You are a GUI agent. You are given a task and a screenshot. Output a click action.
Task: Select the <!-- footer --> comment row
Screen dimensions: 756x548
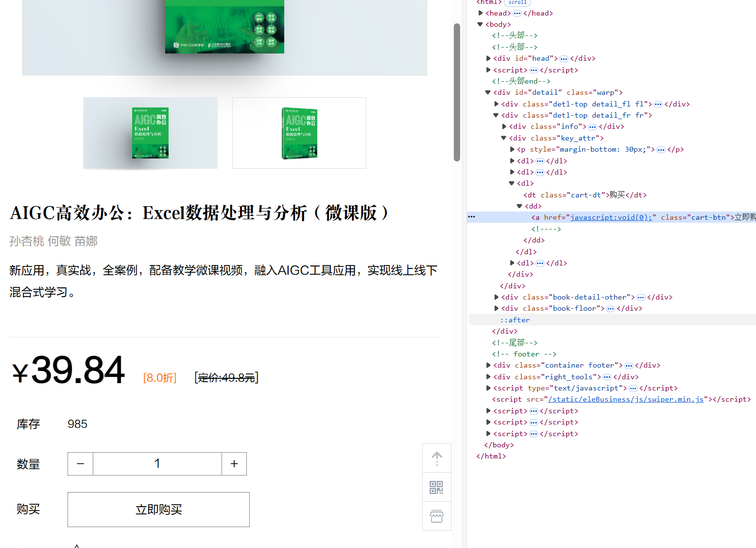point(524,354)
